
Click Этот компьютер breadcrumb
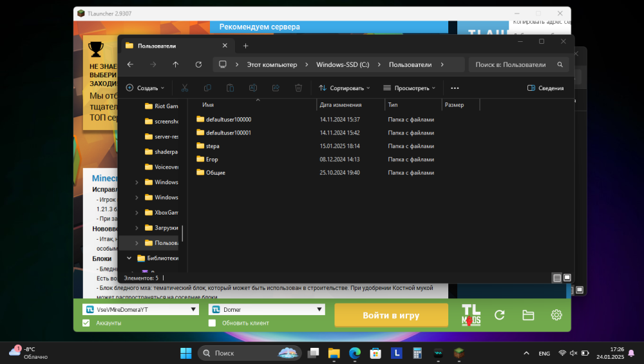[x=272, y=64]
